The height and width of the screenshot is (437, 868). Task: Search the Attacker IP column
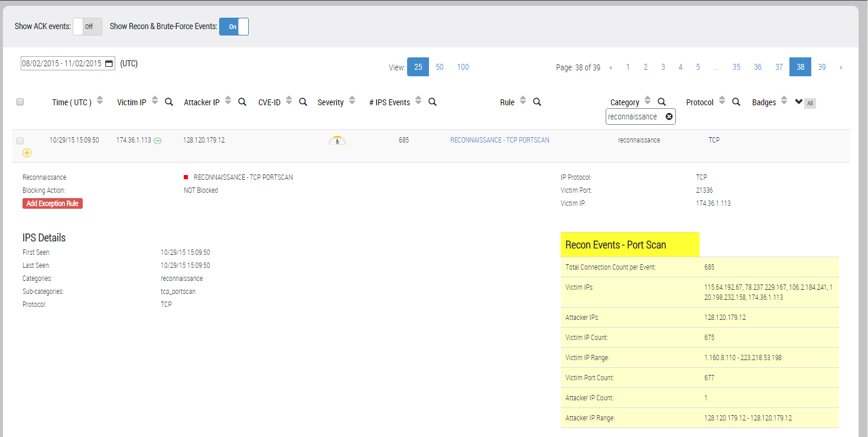242,102
